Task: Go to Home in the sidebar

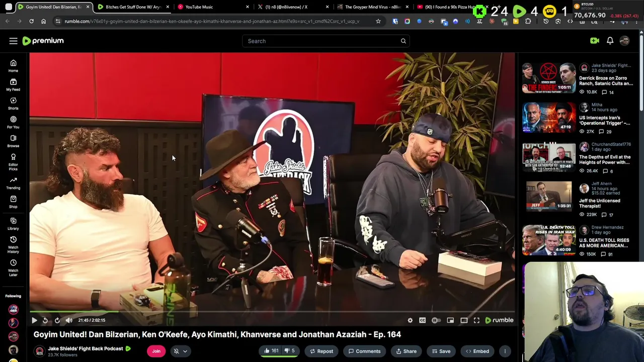Action: click(13, 66)
